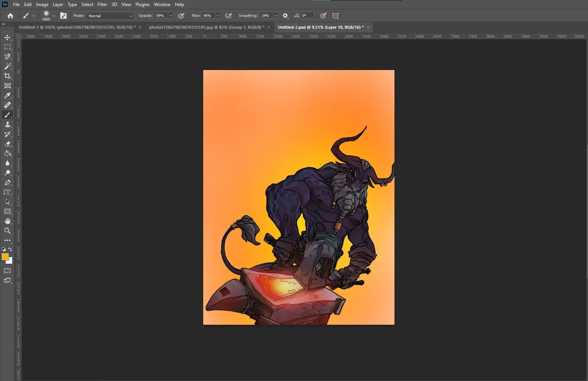Toggle the brush settings panel button
The width and height of the screenshot is (588, 381).
coord(63,16)
